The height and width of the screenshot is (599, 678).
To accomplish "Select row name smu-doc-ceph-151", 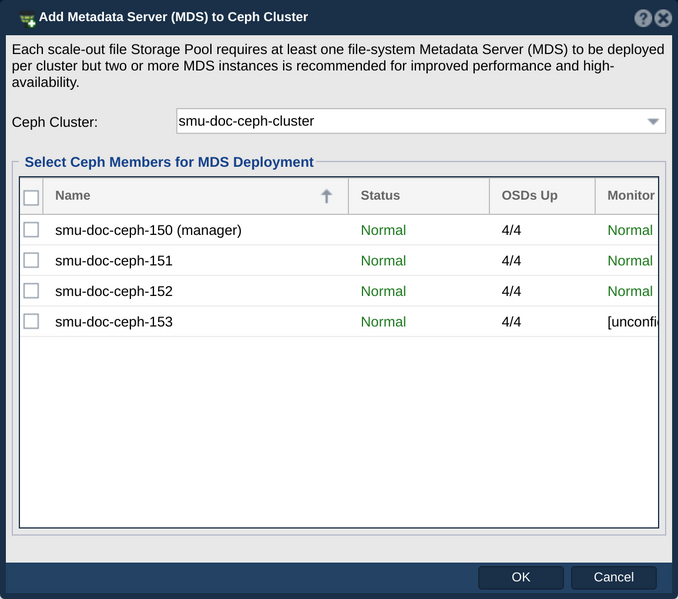I will pyautogui.click(x=114, y=261).
